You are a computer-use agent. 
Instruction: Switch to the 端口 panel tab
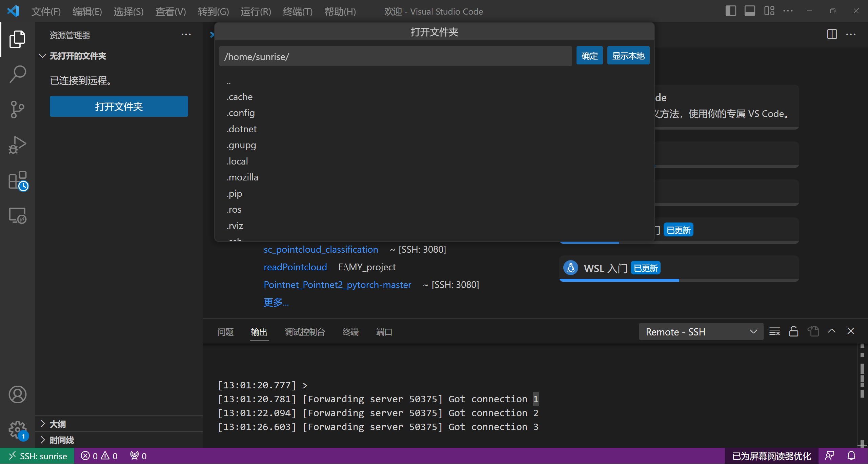tap(384, 332)
